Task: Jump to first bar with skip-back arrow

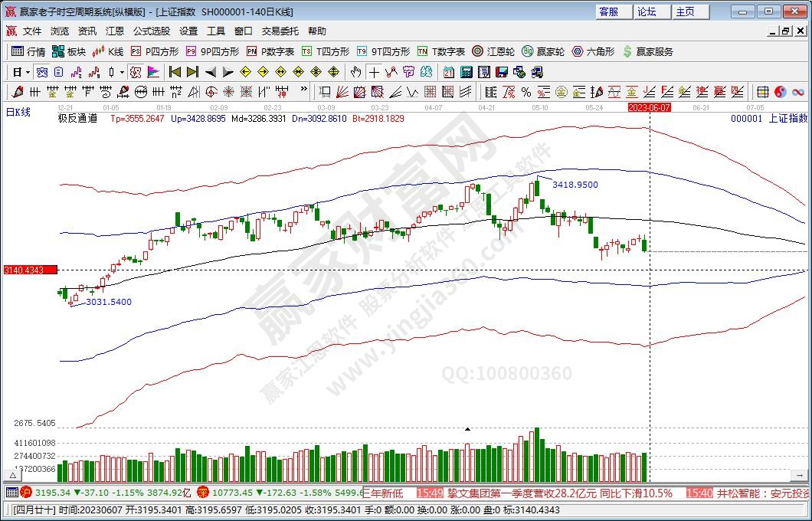Action: [x=175, y=72]
